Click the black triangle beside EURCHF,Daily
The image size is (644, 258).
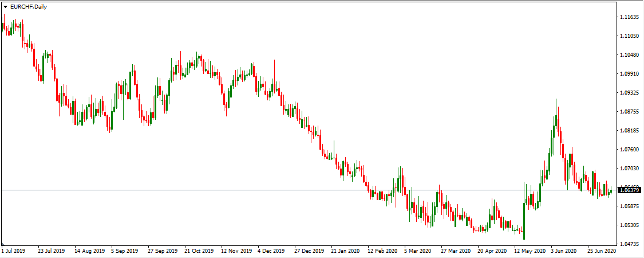click(x=5, y=7)
